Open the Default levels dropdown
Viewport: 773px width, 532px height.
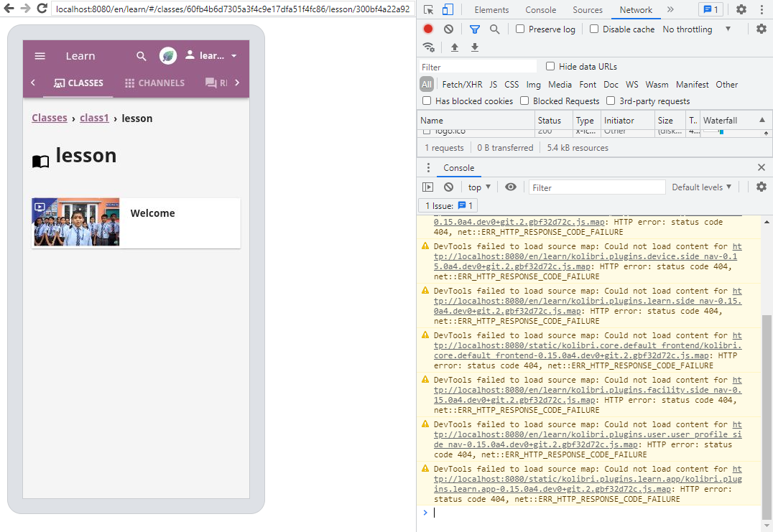(701, 187)
